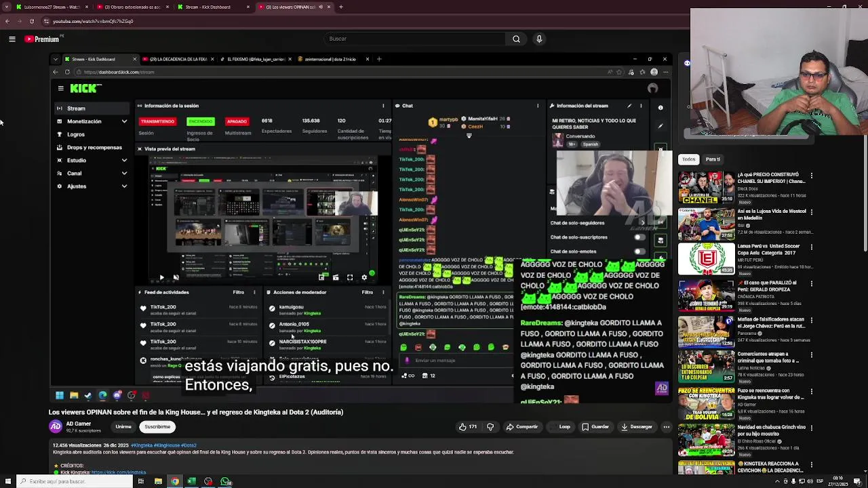868x488 pixels.
Task: Reload the page in Chrome
Action: [x=31, y=21]
